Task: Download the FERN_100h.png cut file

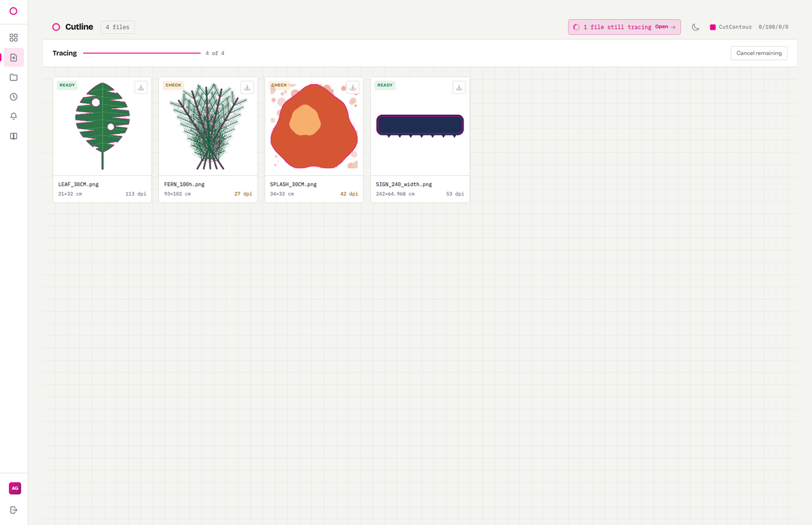Action: 247,87
